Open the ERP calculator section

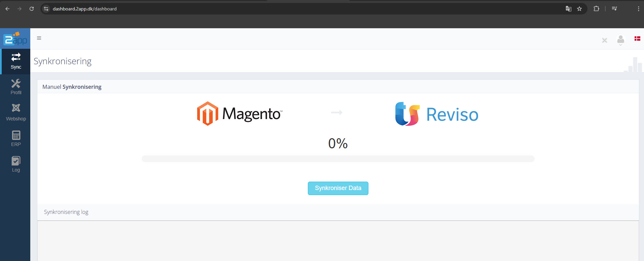16,138
